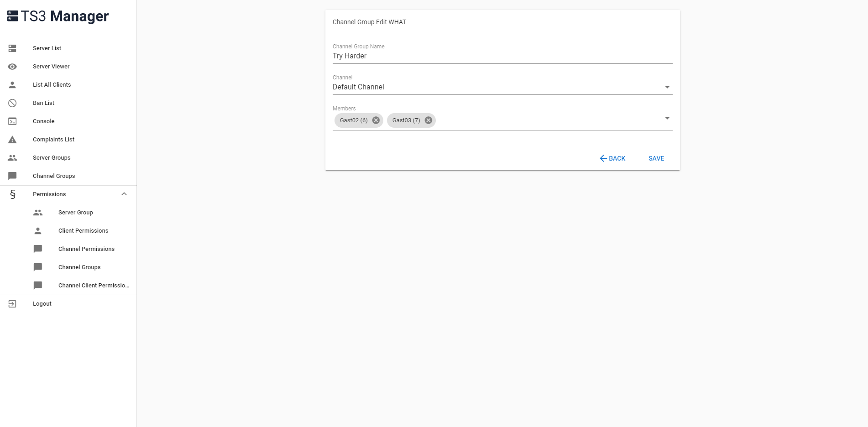Collapse the Permissions submenu chevron
This screenshot has height=427, width=868.
(x=124, y=194)
